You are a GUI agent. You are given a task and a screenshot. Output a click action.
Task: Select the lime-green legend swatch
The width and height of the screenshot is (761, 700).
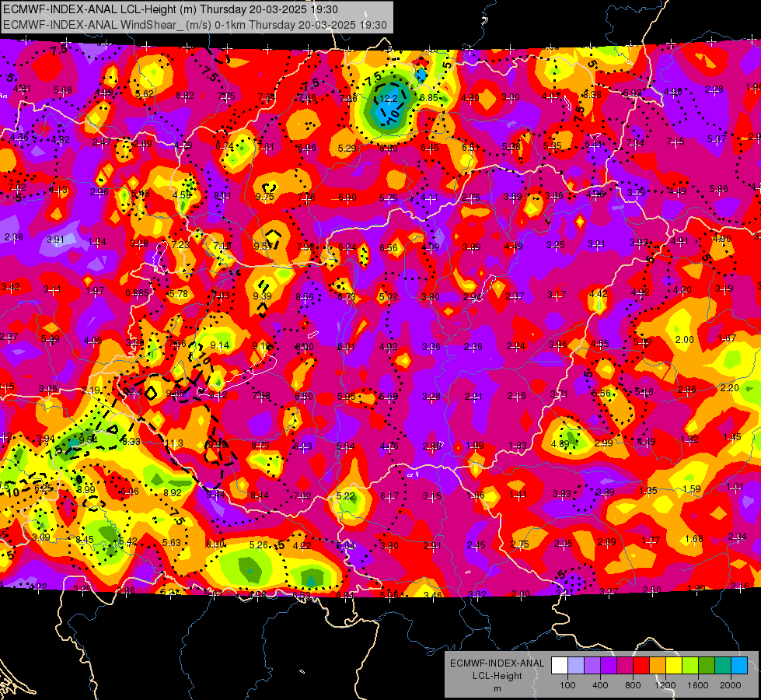[x=689, y=666]
